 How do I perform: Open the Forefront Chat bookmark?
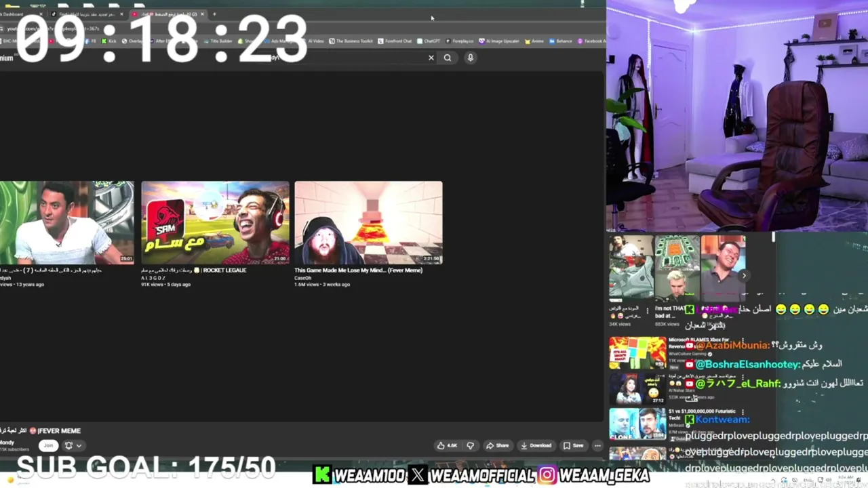(395, 41)
